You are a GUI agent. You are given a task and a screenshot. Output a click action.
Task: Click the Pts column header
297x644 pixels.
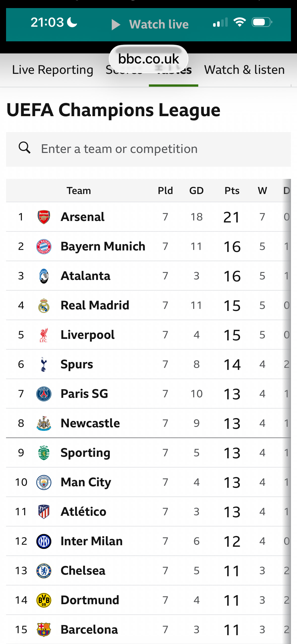tap(232, 191)
